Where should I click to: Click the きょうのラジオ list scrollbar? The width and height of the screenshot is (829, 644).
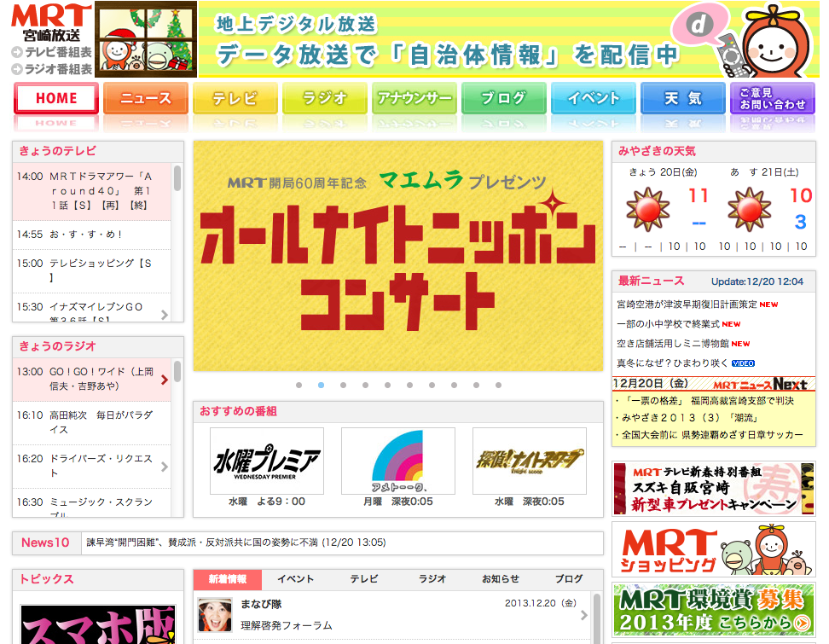[x=177, y=371]
